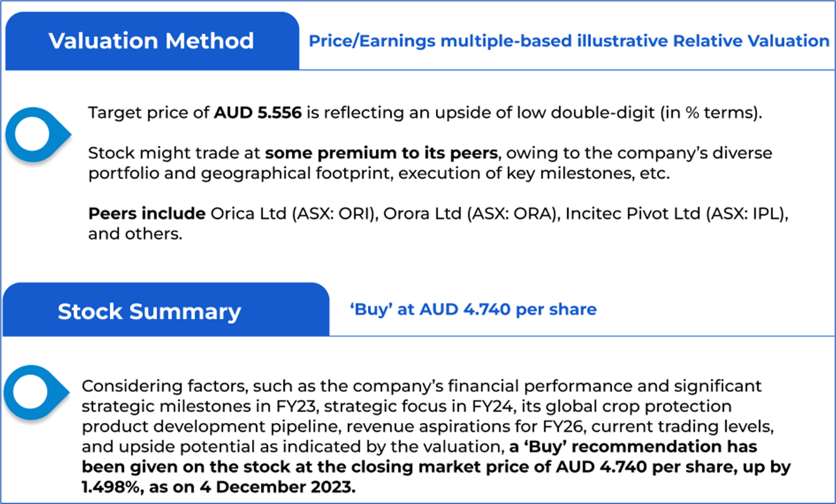
Task: Click the blue pin icon beside target price
Action: point(39,130)
